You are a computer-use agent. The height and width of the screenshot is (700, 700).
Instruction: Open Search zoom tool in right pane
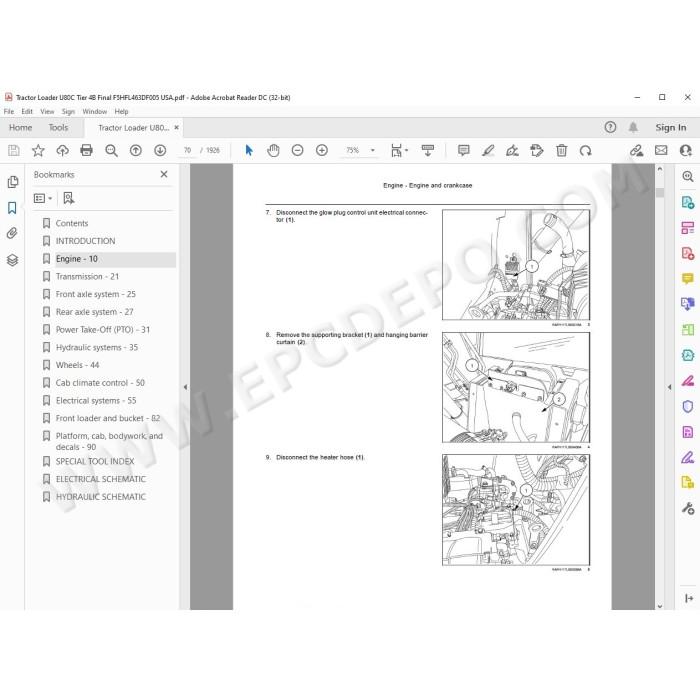[x=688, y=176]
